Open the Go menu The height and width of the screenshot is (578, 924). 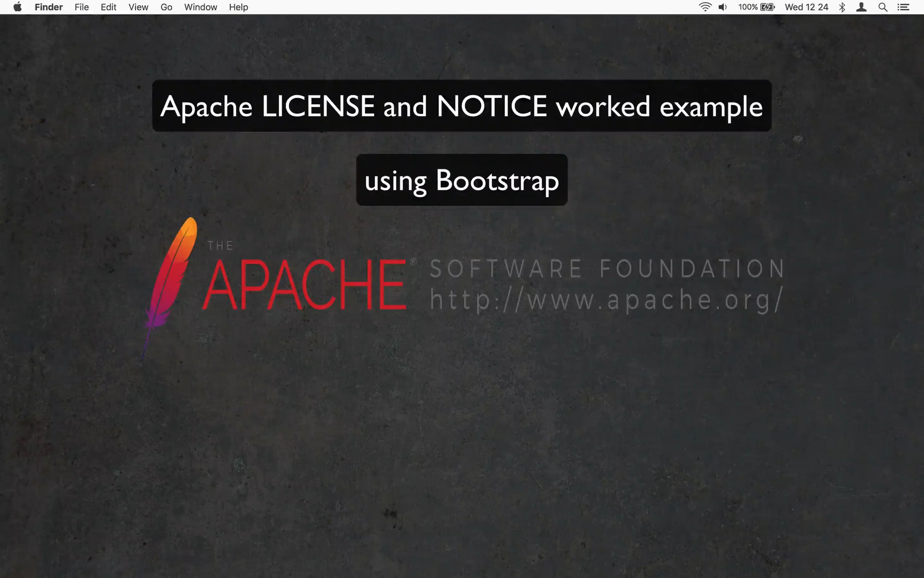coord(166,7)
